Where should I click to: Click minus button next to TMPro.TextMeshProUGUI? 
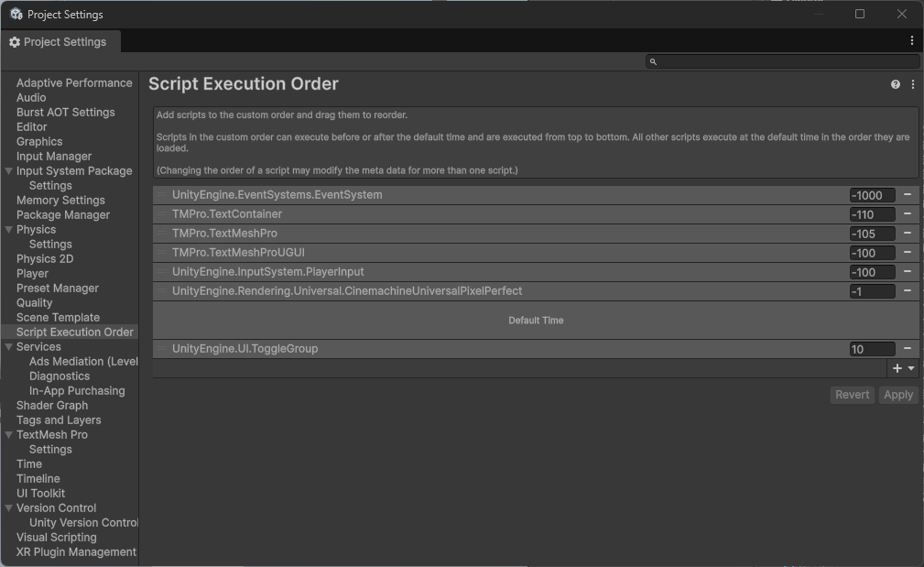pyautogui.click(x=908, y=253)
